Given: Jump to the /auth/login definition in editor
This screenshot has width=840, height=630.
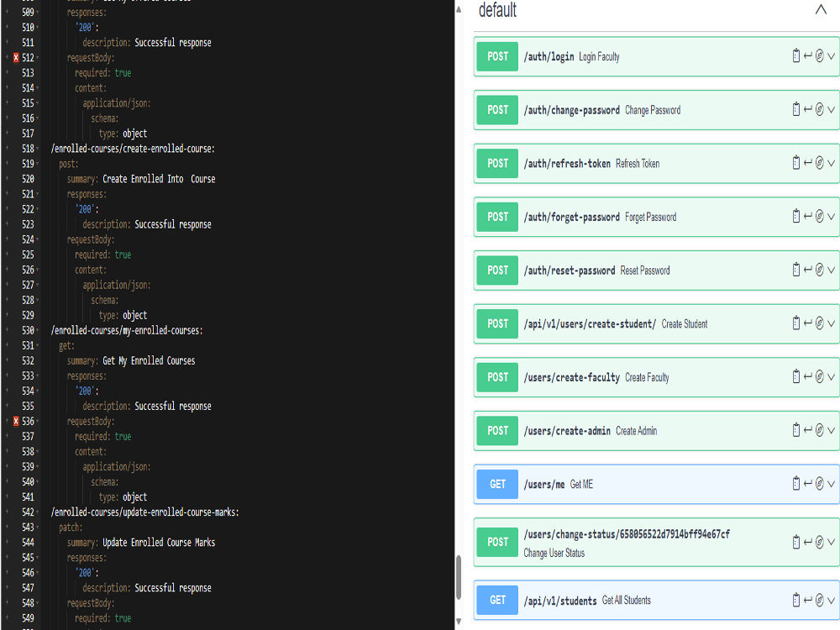Looking at the screenshot, I should pos(808,55).
